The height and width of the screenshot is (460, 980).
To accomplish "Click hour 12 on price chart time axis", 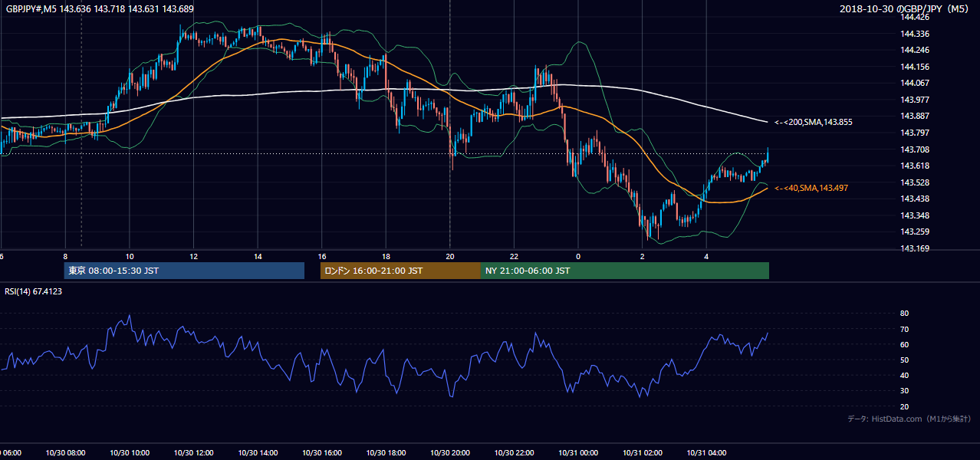I will click(x=193, y=257).
